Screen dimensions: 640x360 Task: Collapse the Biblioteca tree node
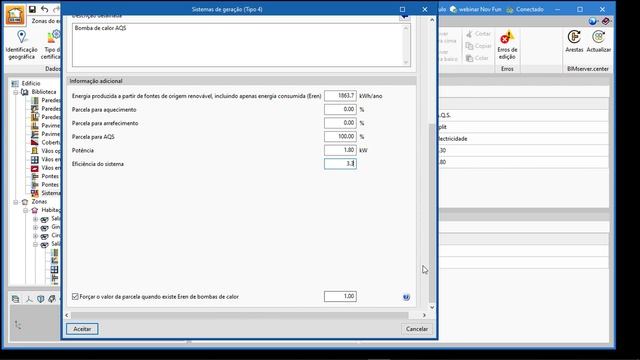point(16,92)
